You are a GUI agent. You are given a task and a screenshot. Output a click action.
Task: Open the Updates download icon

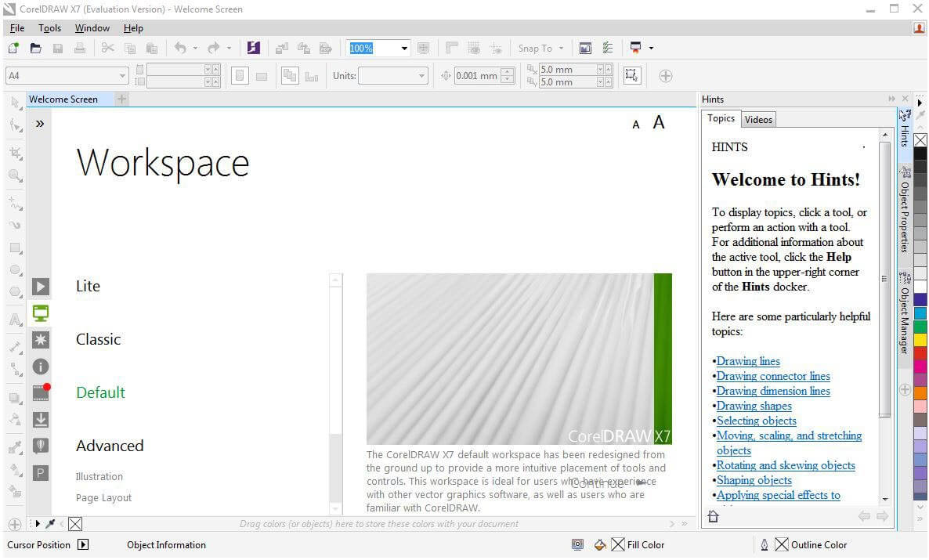click(41, 419)
